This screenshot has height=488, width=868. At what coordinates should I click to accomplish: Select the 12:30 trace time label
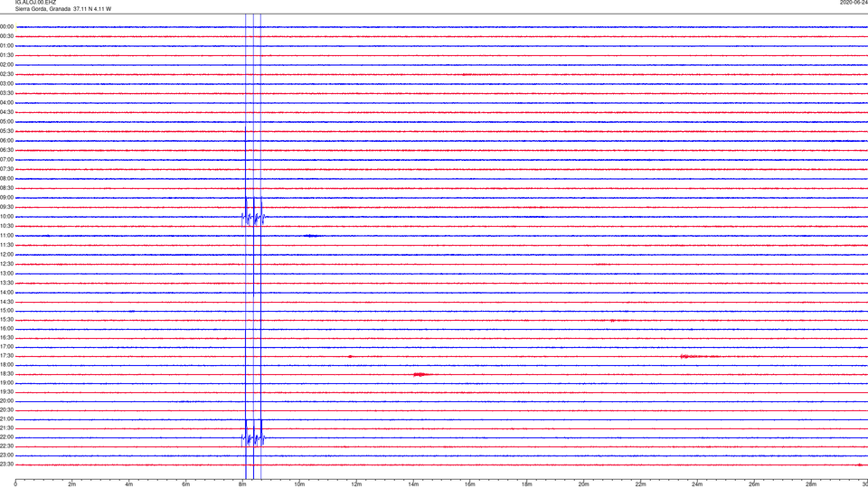pyautogui.click(x=7, y=264)
